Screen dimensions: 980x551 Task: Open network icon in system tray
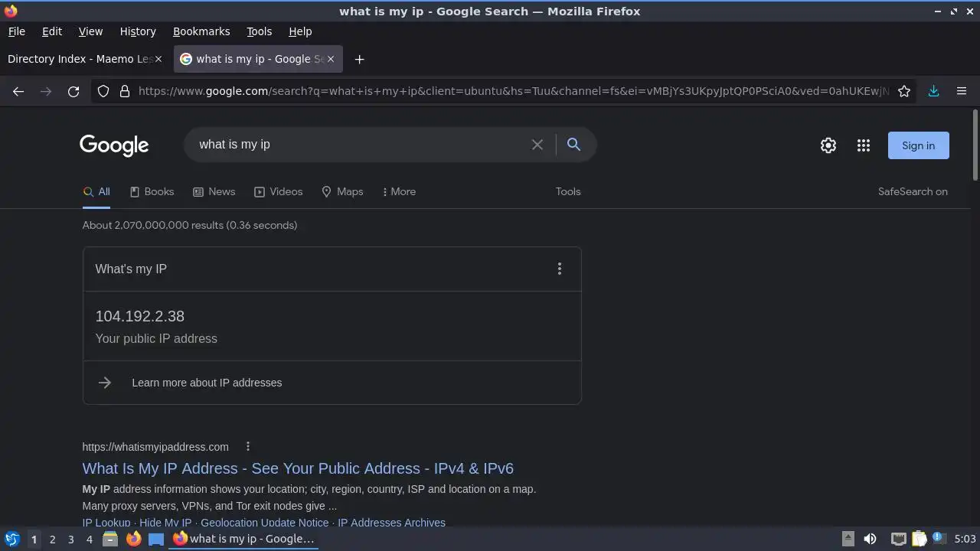point(898,539)
